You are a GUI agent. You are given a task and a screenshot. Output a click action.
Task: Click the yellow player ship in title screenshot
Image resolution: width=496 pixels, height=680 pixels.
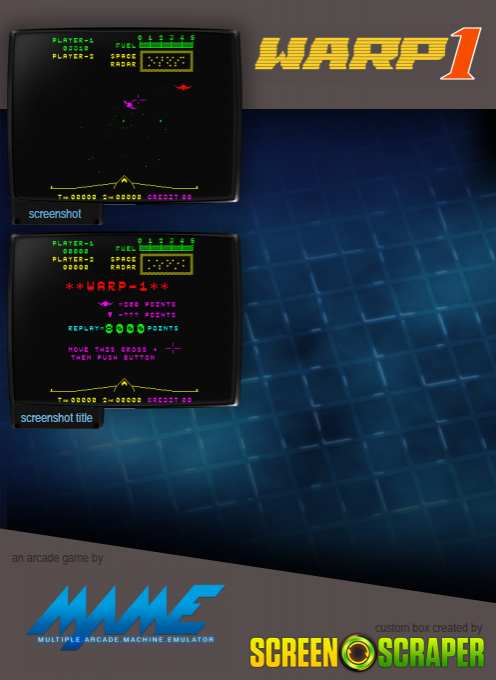124,386
